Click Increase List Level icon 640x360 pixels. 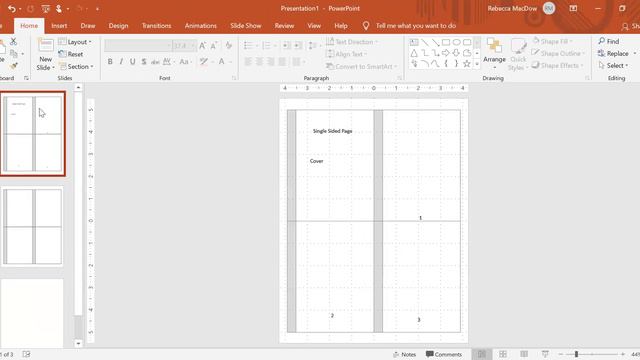tap(298, 46)
